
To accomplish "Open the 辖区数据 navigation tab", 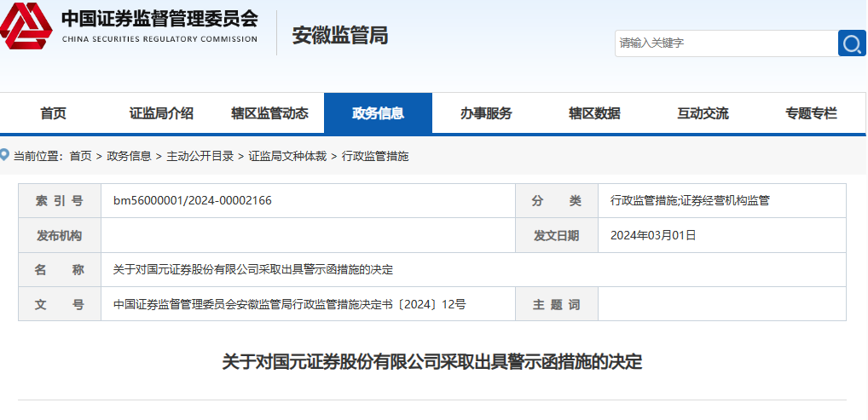I will pyautogui.click(x=594, y=113).
